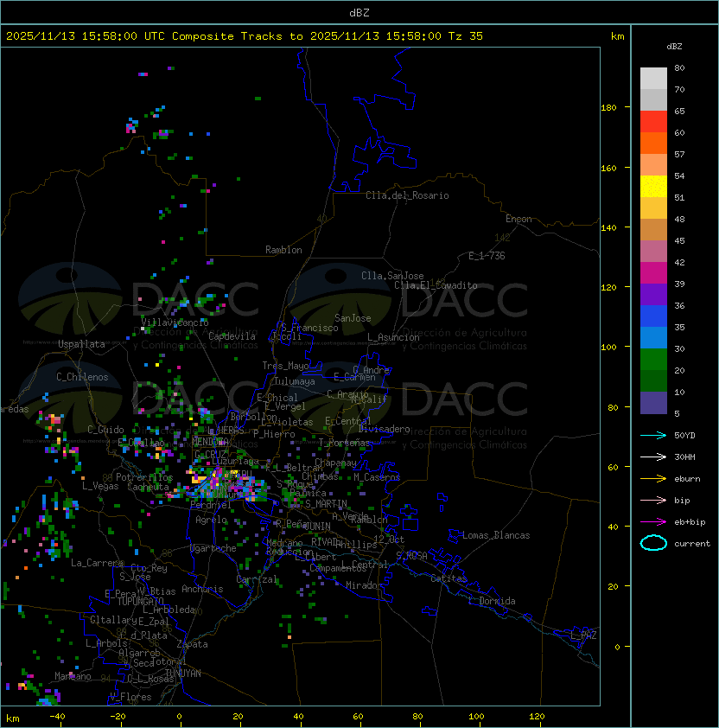Click the 'Tulumaya' map label
The height and width of the screenshot is (728, 719).
[295, 381]
